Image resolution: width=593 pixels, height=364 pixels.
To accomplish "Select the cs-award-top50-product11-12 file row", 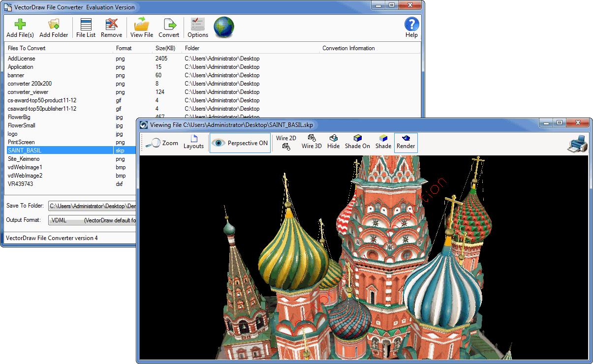I will pyautogui.click(x=213, y=100).
